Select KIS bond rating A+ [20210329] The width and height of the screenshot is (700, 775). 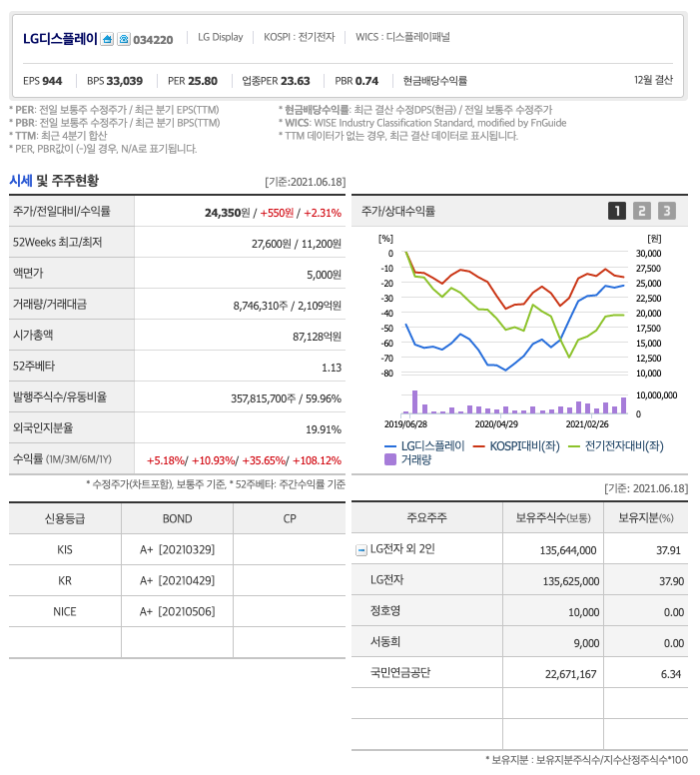click(177, 549)
